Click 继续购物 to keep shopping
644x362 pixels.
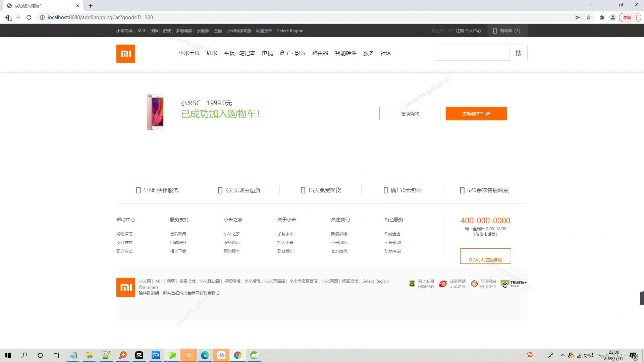point(410,113)
